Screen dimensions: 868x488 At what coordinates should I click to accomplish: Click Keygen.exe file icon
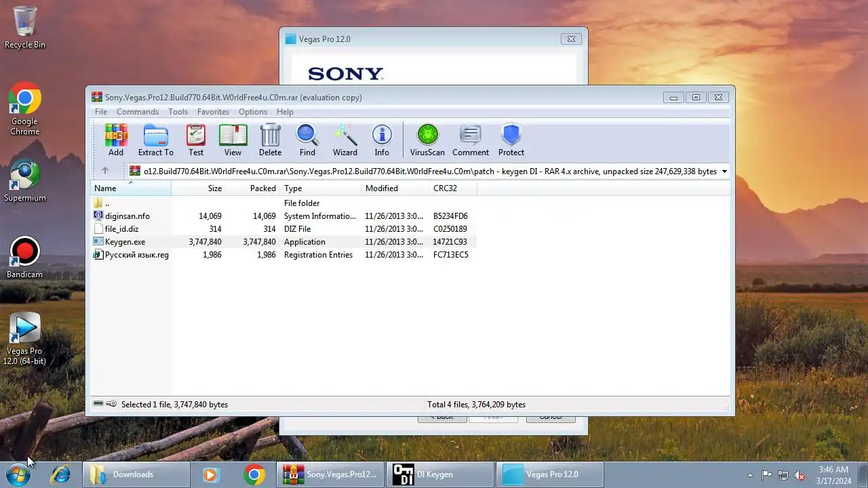point(98,242)
